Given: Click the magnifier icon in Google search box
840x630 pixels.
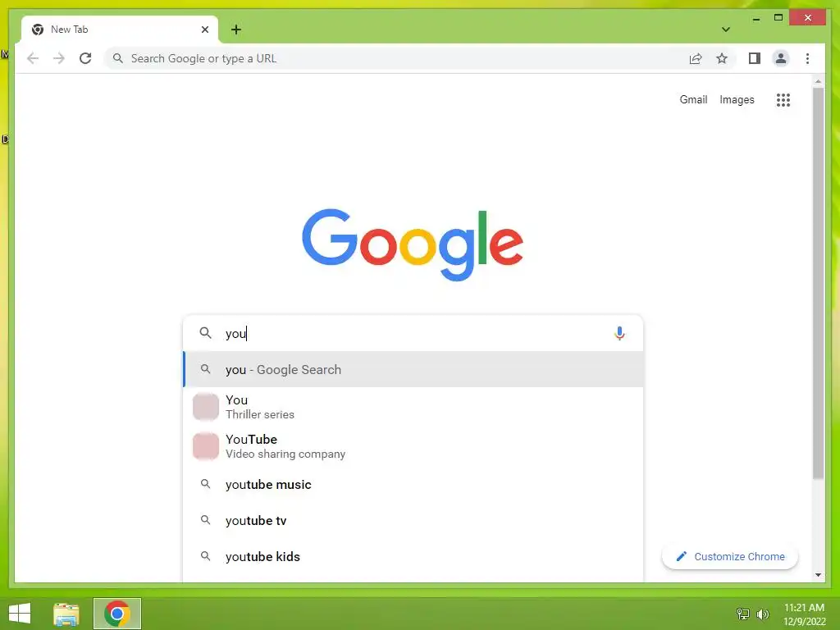Looking at the screenshot, I should click(205, 333).
